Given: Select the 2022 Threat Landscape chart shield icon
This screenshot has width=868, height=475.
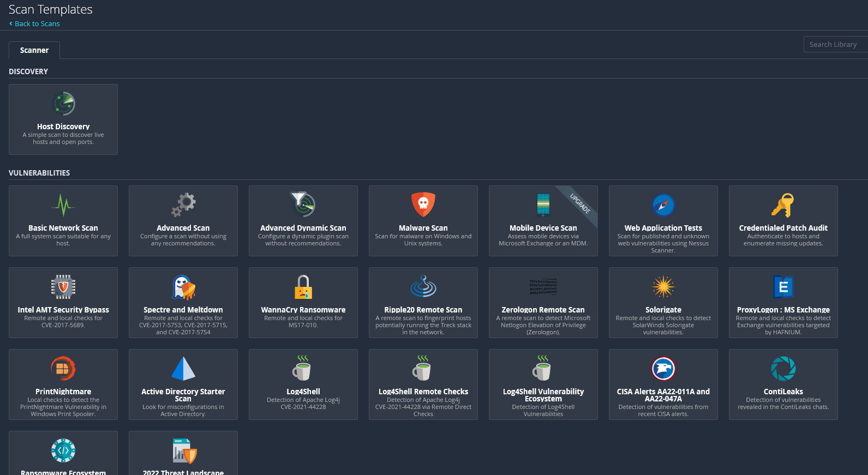Looking at the screenshot, I should click(184, 451).
